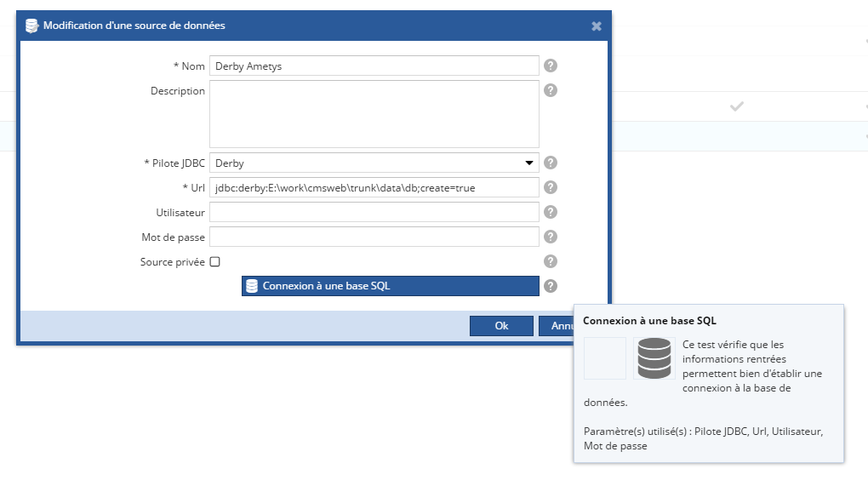This screenshot has height=486, width=868.
Task: Click the help icon beside Description field
Action: [551, 90]
